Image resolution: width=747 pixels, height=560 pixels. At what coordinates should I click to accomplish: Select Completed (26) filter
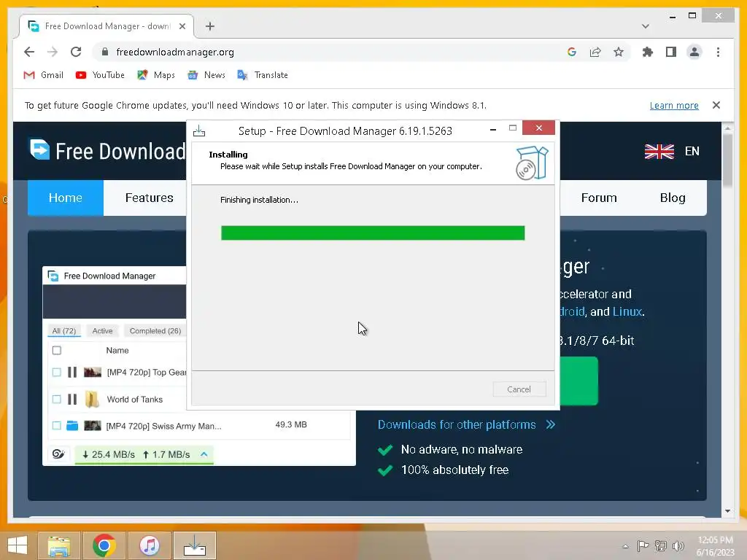pos(155,330)
